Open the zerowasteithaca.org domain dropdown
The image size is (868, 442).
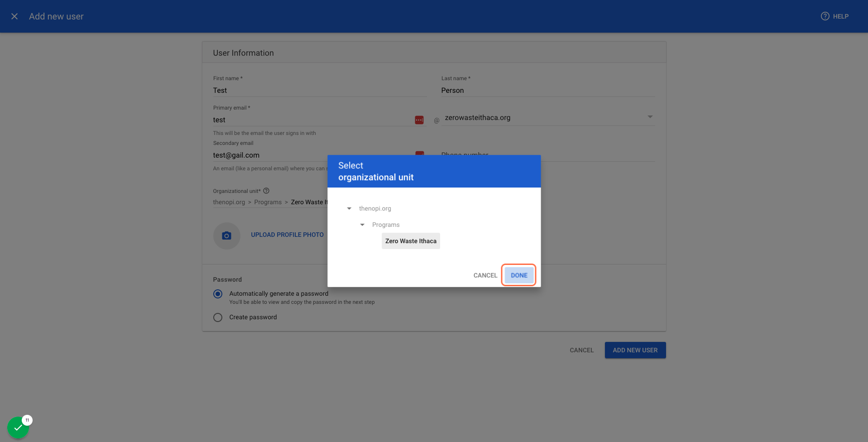[548, 118]
